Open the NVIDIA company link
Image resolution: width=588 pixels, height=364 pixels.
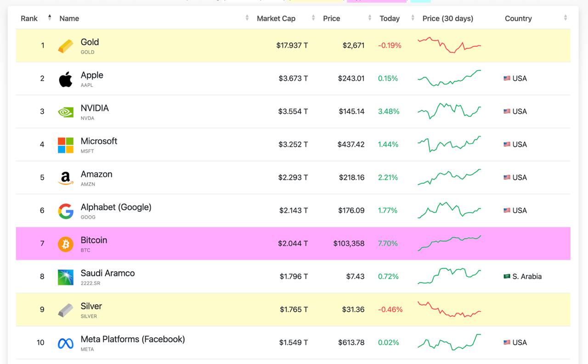point(95,108)
